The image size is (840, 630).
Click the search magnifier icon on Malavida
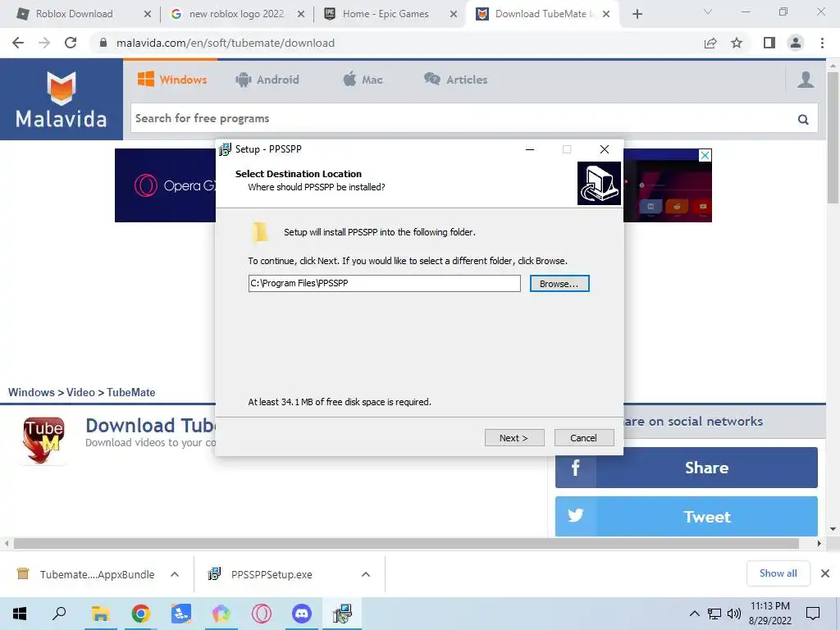[803, 119]
